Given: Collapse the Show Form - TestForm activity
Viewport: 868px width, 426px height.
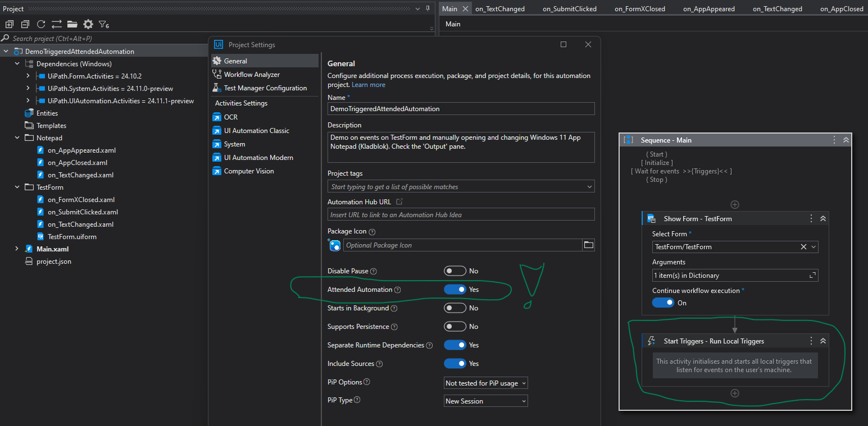Looking at the screenshot, I should pyautogui.click(x=823, y=219).
